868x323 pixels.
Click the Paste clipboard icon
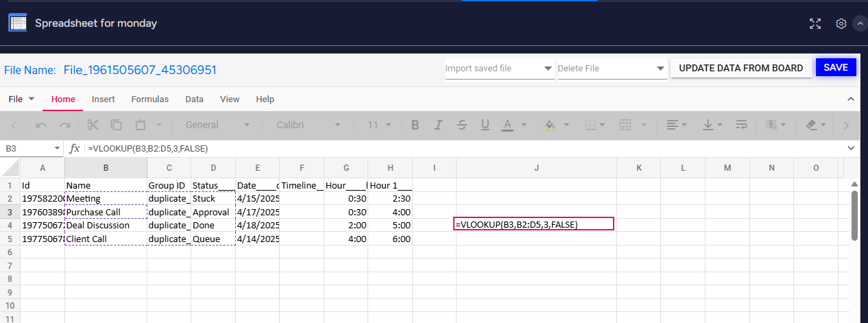[x=141, y=125]
